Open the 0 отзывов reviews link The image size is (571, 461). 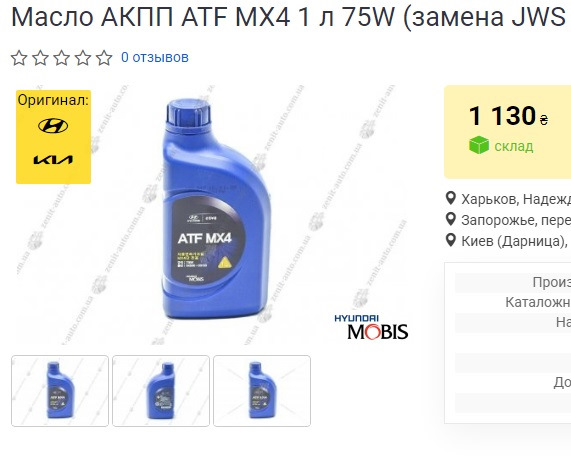(155, 57)
